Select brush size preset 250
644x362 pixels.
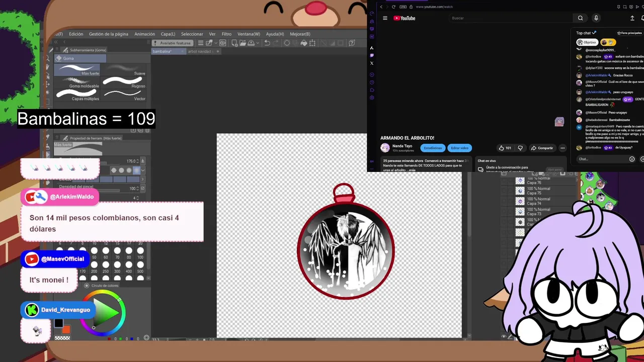tap(106, 267)
